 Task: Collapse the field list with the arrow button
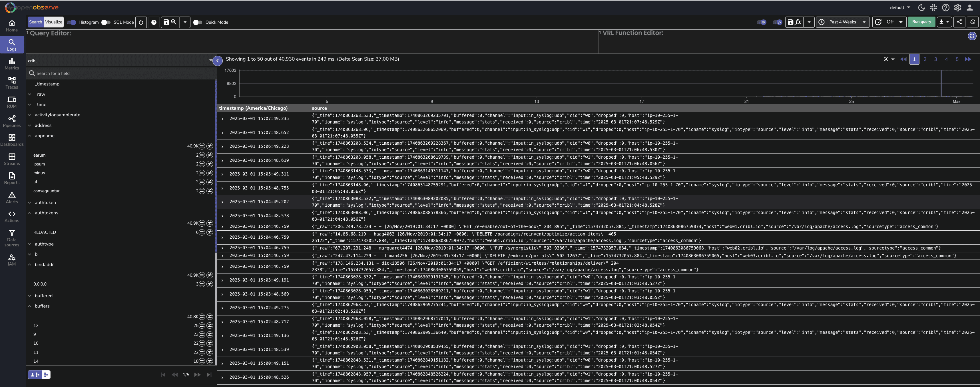218,61
